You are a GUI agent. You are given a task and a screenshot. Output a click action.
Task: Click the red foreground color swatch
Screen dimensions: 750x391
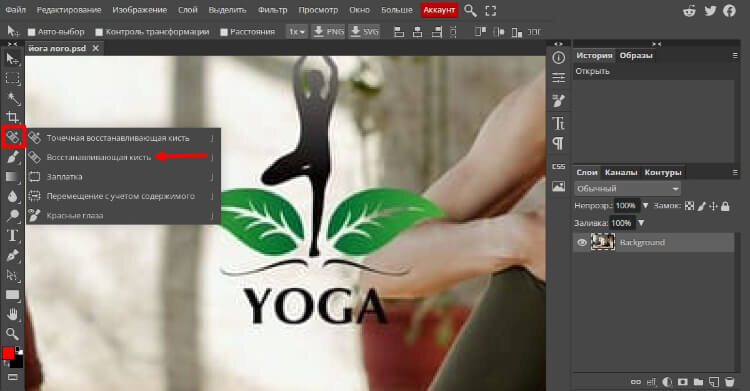tap(9, 353)
